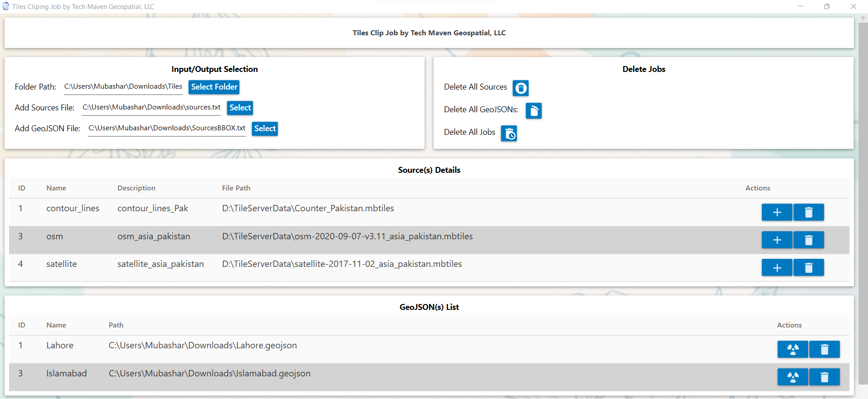Viewport: 868px width, 399px height.
Task: Click the Lahore.geojson path text
Action: pos(203,346)
